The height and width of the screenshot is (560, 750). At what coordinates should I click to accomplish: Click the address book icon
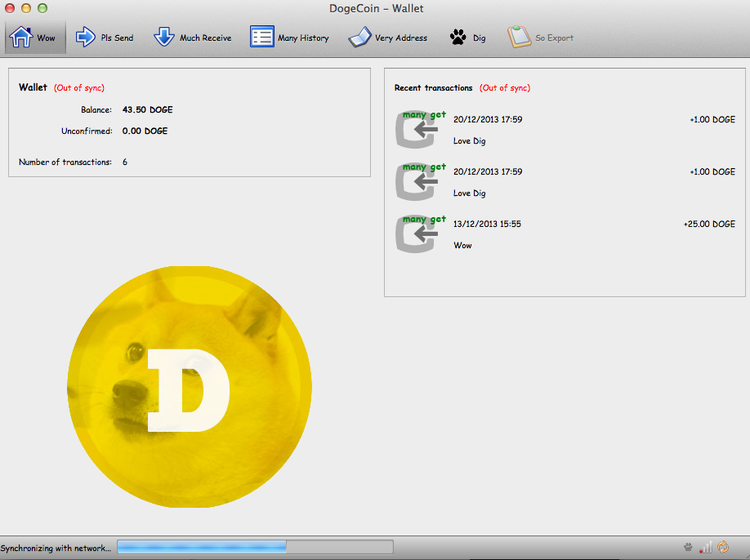(360, 37)
